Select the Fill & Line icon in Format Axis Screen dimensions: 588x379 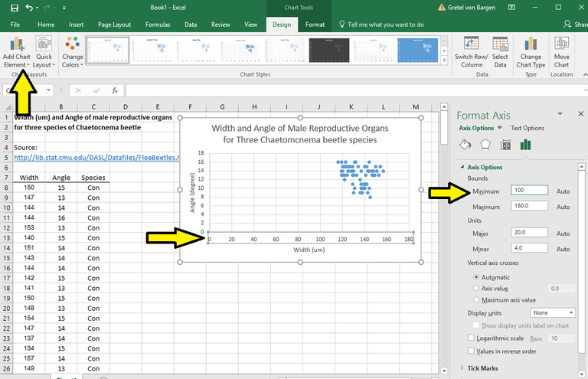[x=465, y=145]
